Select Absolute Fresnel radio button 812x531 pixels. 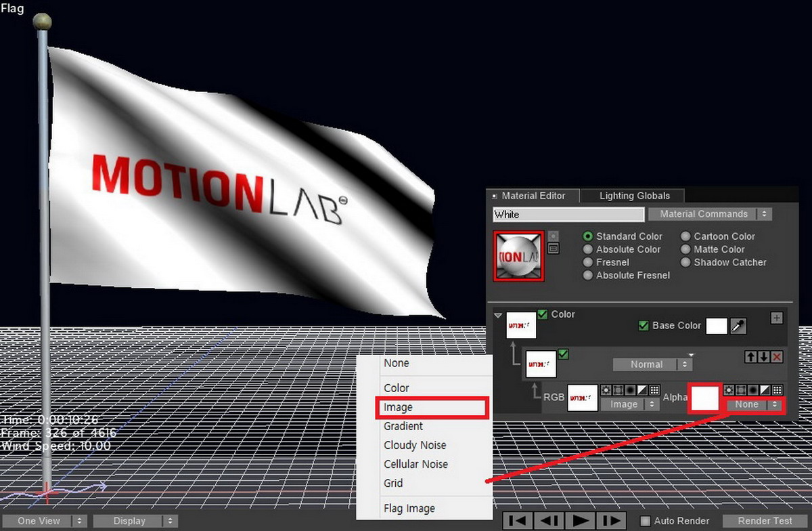coord(588,275)
